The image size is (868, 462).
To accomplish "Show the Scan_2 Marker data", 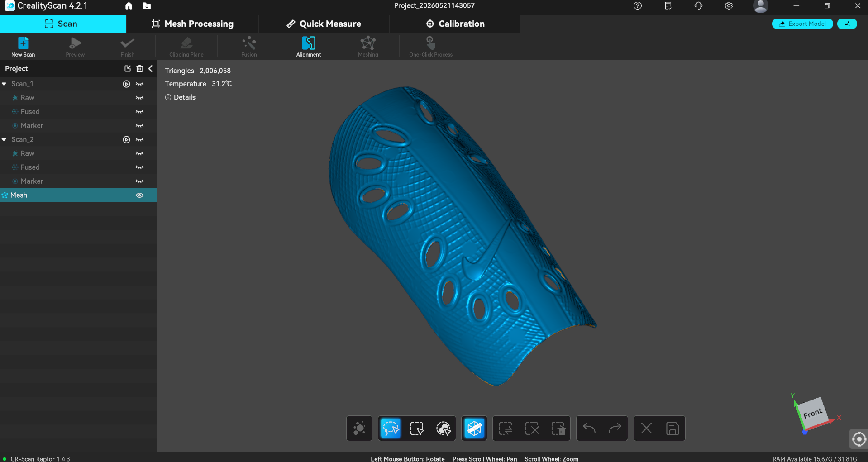I will click(x=139, y=181).
